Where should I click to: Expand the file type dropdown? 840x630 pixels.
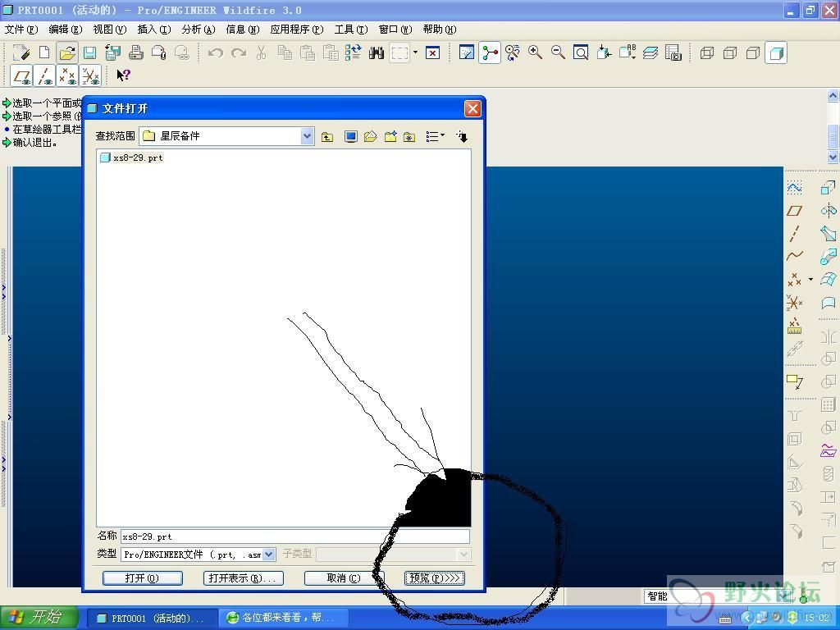(269, 555)
